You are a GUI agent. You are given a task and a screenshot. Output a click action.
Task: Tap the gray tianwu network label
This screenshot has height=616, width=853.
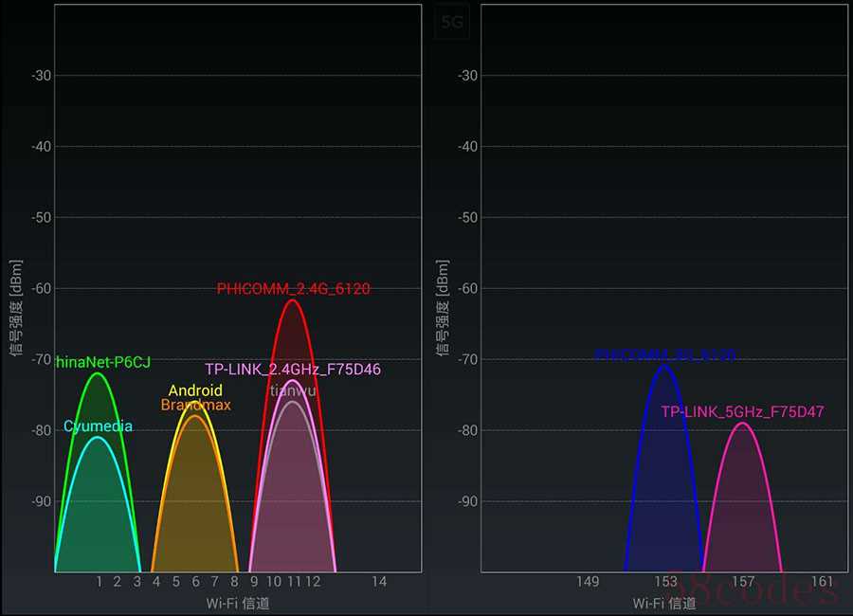pyautogui.click(x=293, y=390)
